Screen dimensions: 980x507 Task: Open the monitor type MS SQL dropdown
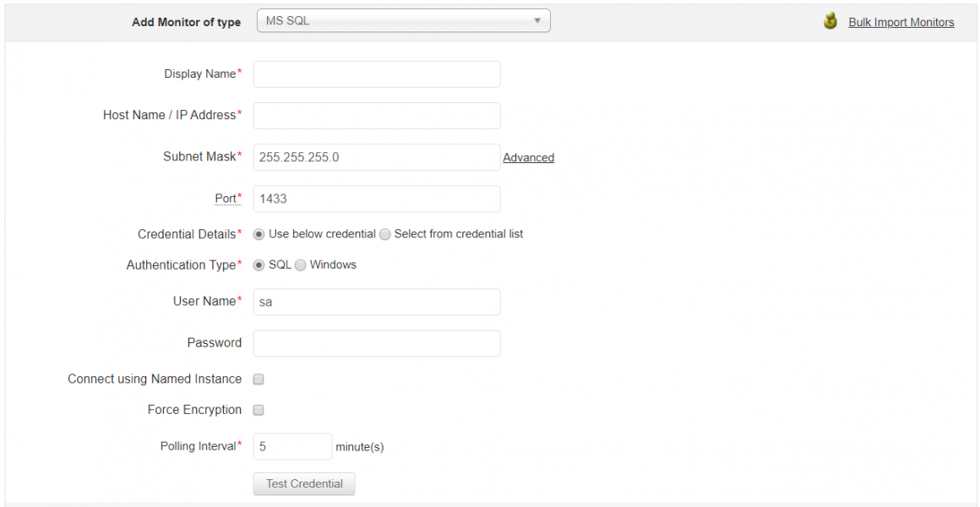click(403, 21)
